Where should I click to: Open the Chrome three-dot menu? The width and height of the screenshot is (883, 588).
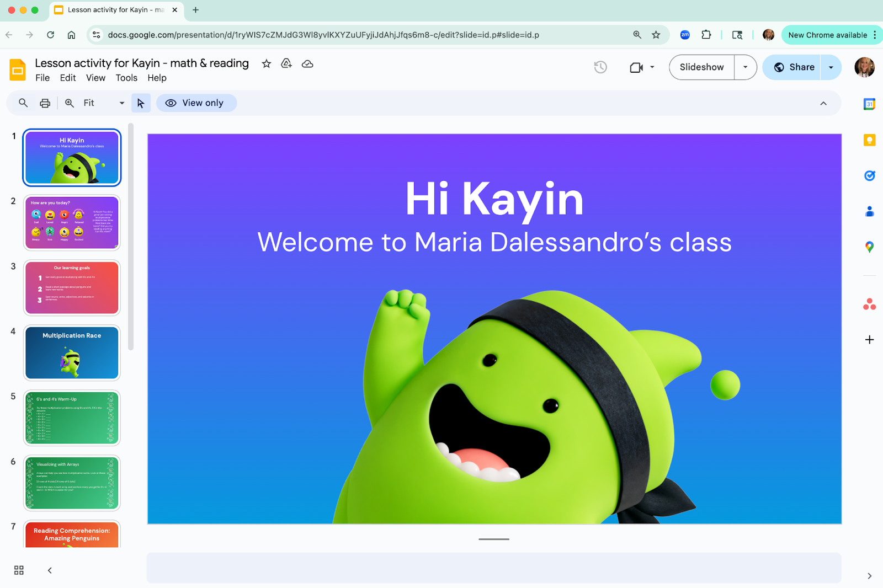point(875,35)
